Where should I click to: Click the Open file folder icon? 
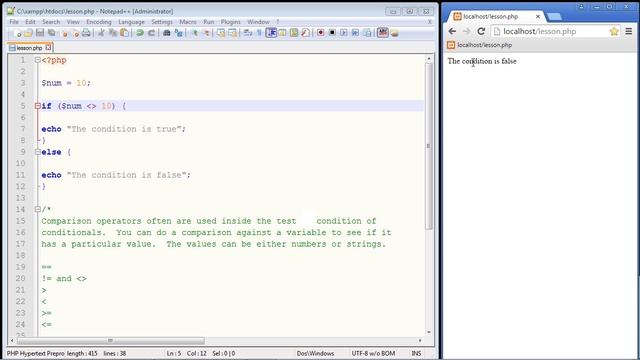click(29, 33)
